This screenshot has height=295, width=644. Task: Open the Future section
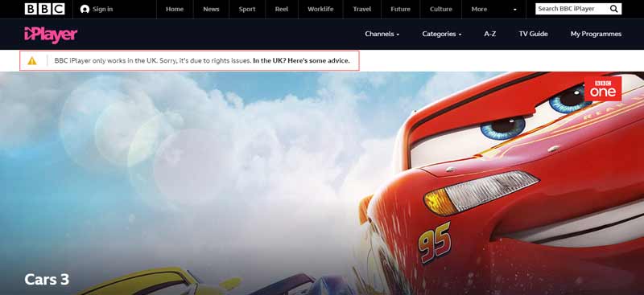click(401, 9)
